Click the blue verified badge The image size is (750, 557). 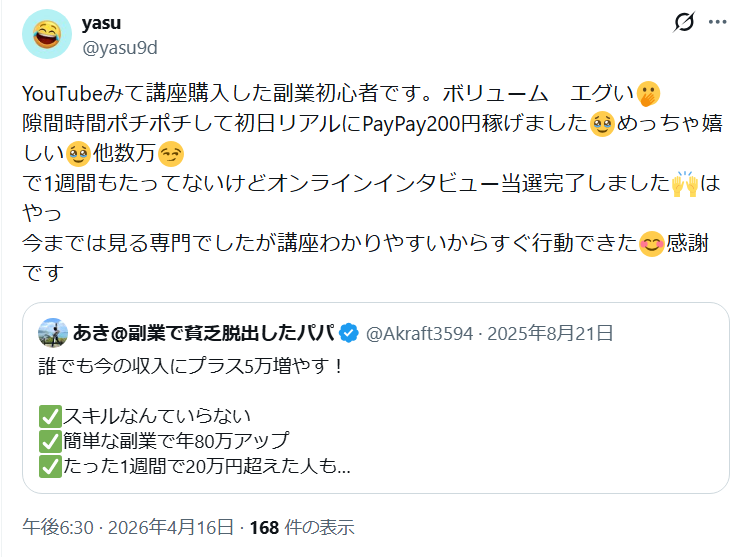[350, 333]
